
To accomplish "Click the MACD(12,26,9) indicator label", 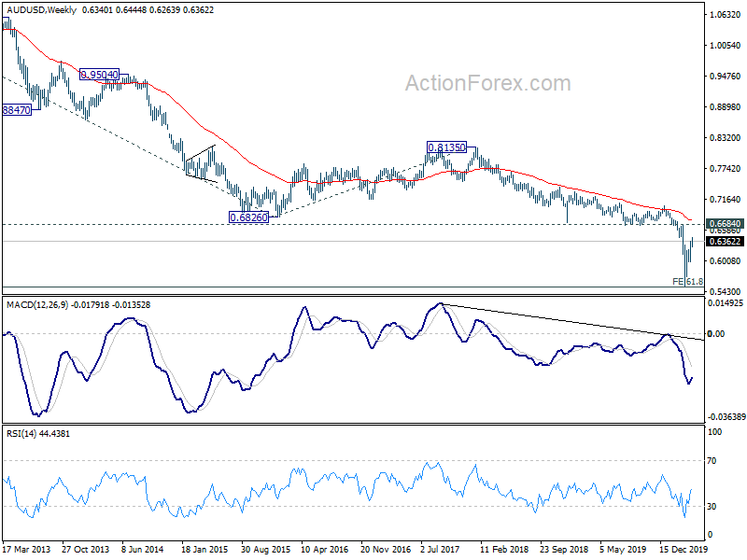I will pos(37,305).
